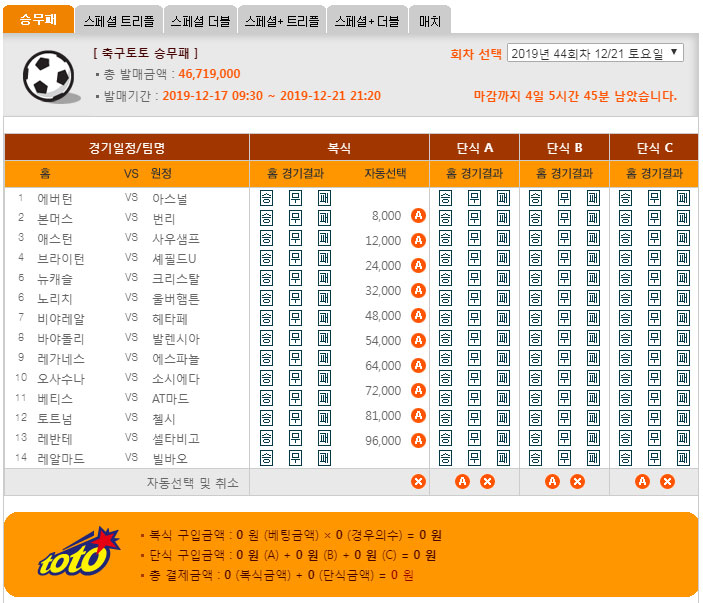Mark 패 for 브라이턴 vs 셰필드U in 단식 C

(x=684, y=258)
